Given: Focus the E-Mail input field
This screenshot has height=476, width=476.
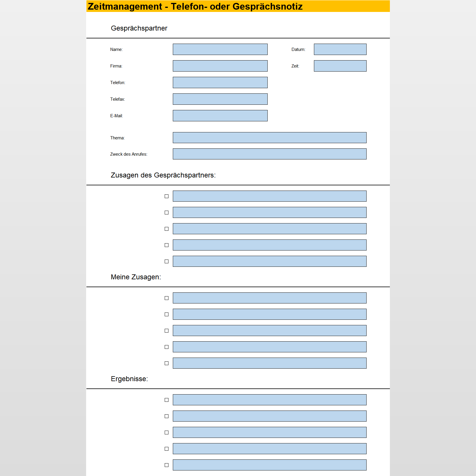Looking at the screenshot, I should (x=220, y=116).
